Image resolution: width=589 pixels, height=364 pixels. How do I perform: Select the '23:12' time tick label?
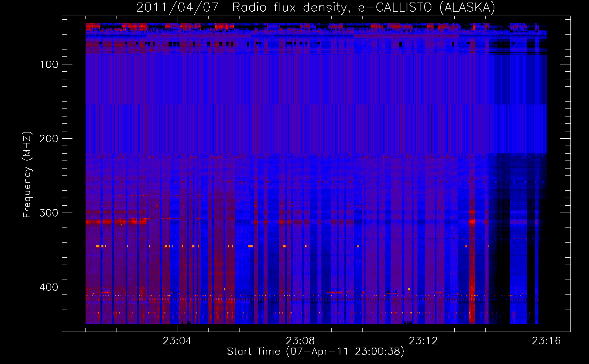click(x=423, y=341)
